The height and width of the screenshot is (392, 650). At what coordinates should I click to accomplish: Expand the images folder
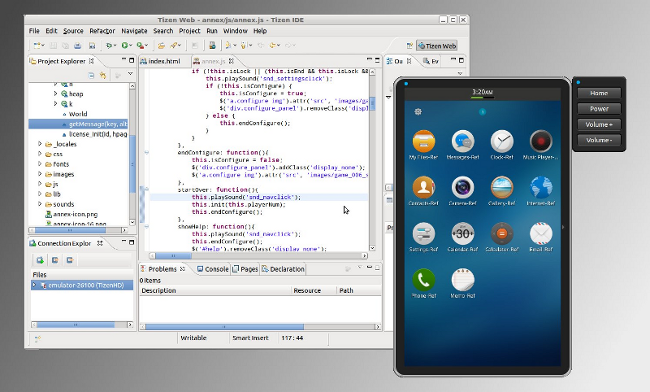coord(40,174)
